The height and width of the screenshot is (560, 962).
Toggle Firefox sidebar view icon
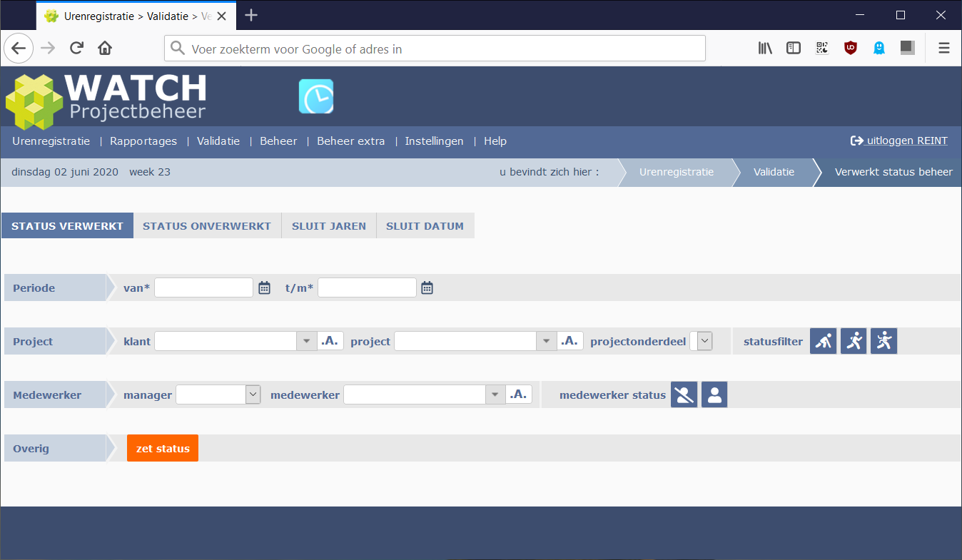pos(794,49)
